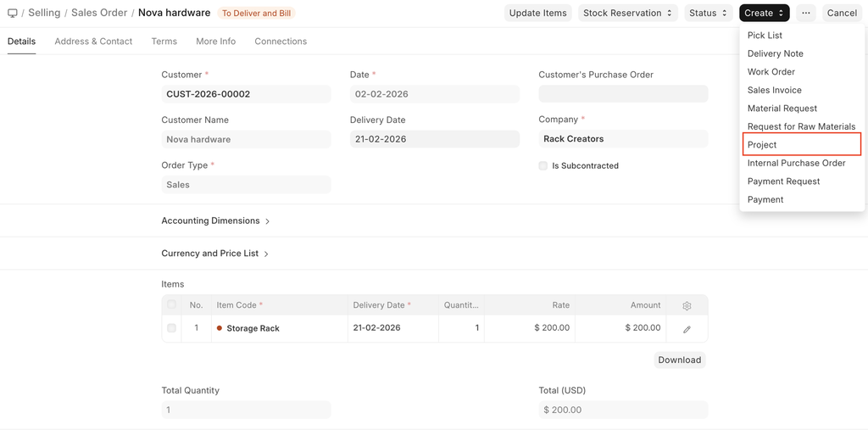Select all rows via header checkbox

click(x=172, y=305)
